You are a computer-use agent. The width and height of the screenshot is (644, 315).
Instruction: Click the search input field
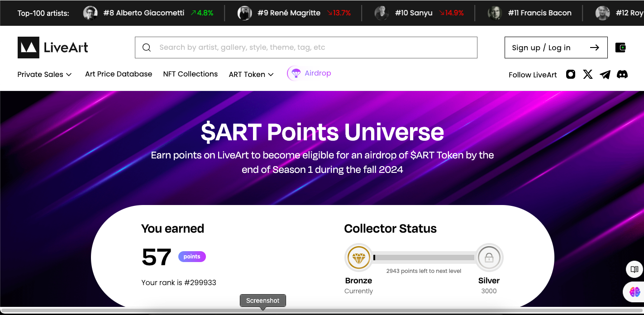pyautogui.click(x=306, y=48)
